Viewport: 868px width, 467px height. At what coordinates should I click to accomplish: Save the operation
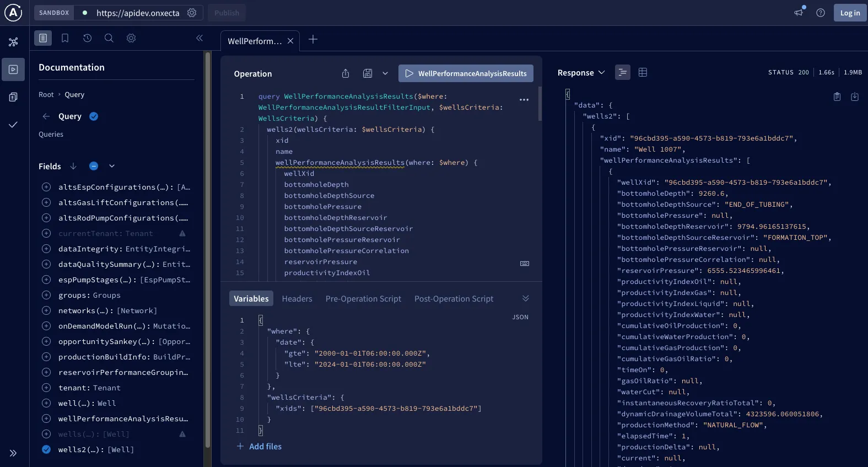(368, 73)
